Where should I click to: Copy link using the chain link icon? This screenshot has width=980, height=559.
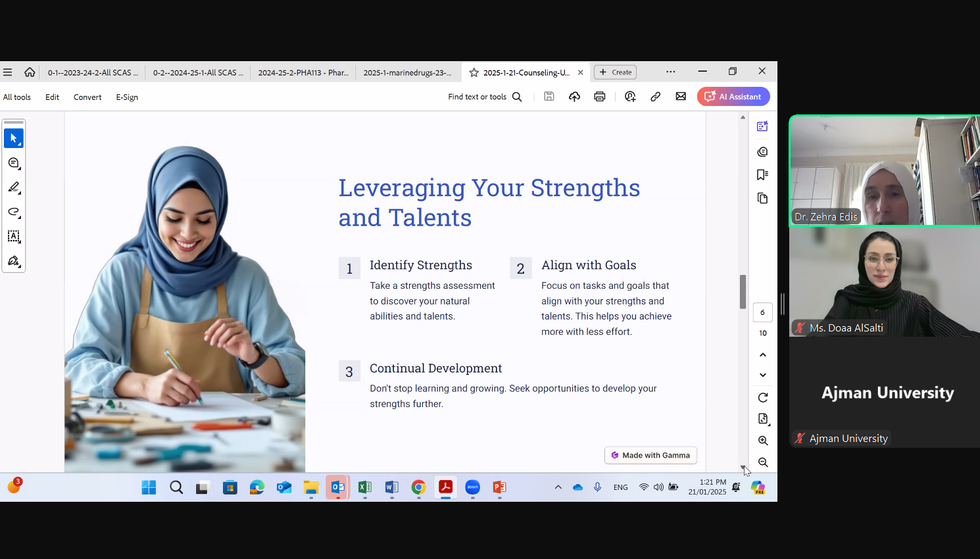[x=655, y=97]
